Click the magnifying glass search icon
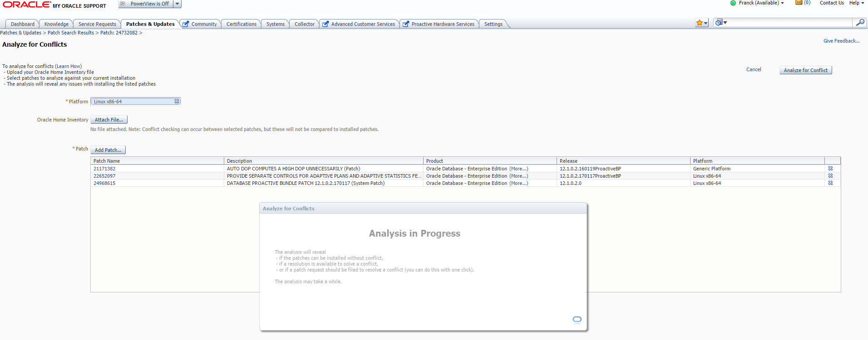The image size is (868, 340). 860,22
